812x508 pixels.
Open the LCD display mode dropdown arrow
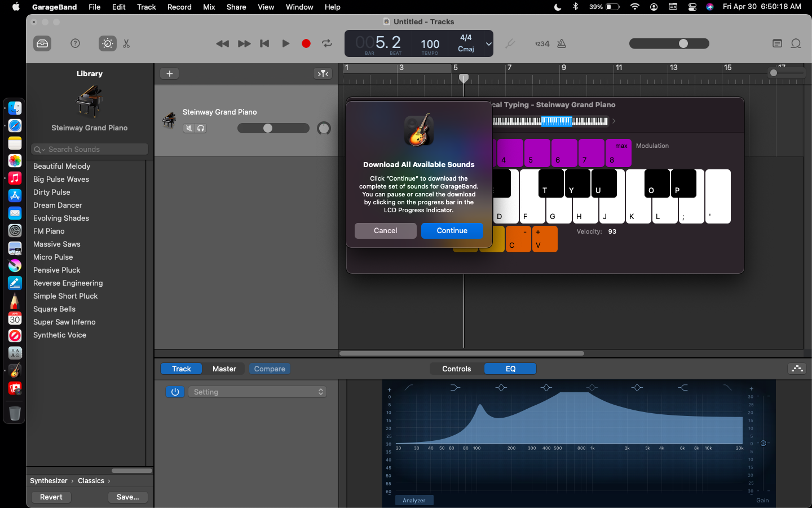(x=488, y=43)
